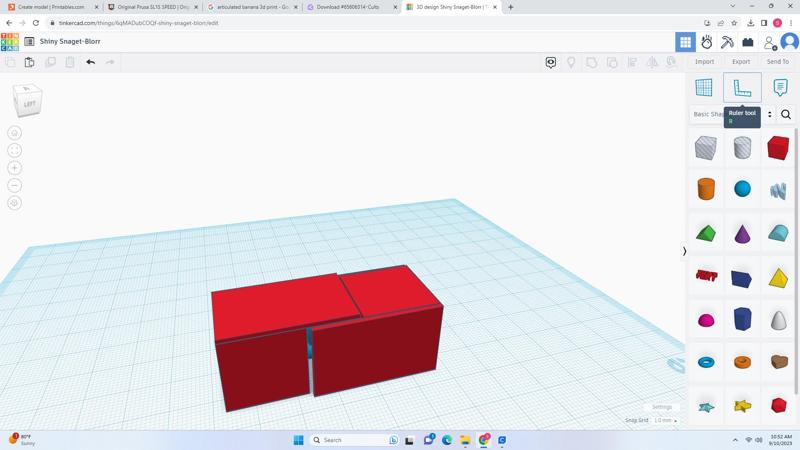Click the Paste tool in the toolbar
The height and width of the screenshot is (450, 800).
point(30,62)
